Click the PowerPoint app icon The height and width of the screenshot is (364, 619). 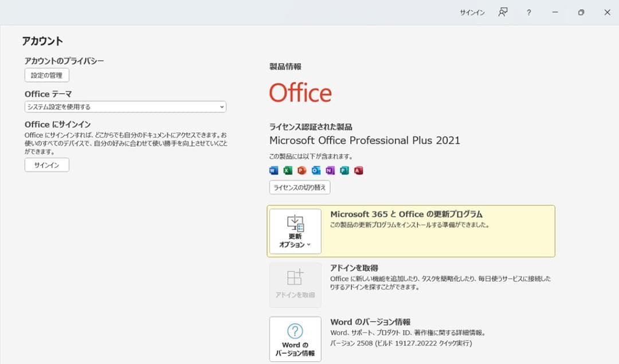pyautogui.click(x=302, y=170)
